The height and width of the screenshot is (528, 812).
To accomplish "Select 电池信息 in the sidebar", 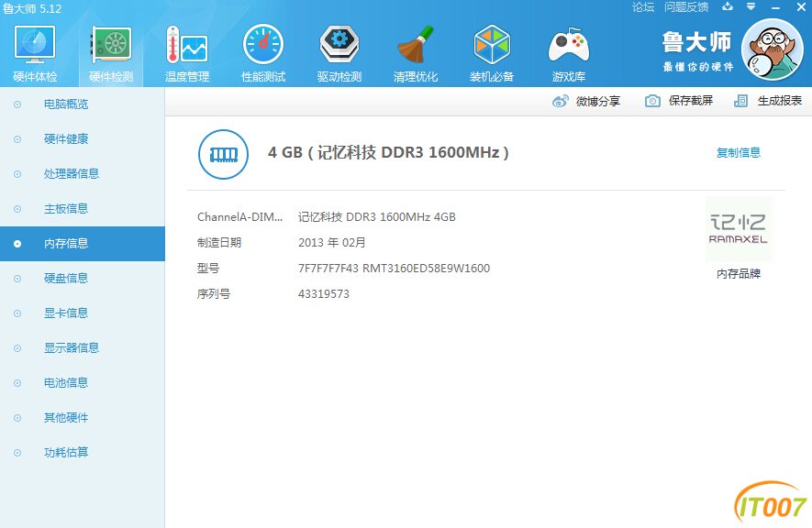I will tap(83, 382).
